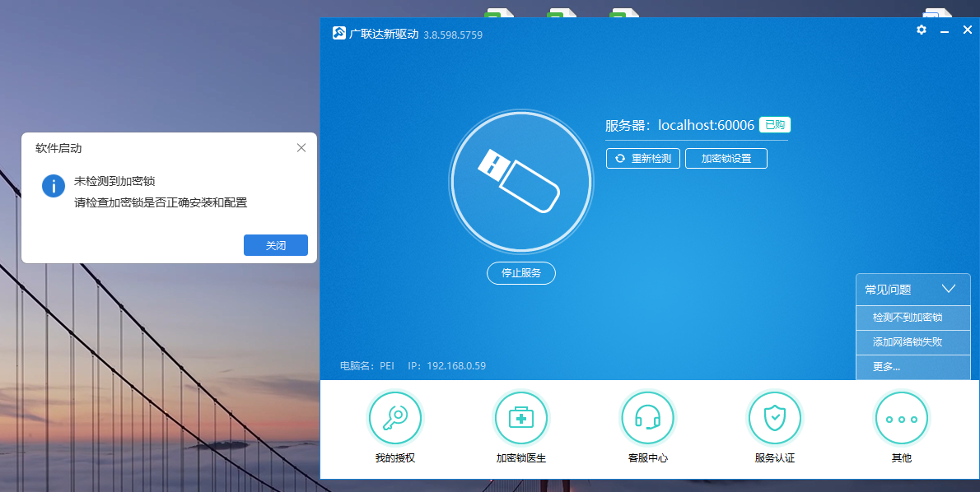Click the 广联达新驱动 logo icon
The height and width of the screenshot is (492, 980).
pyautogui.click(x=338, y=33)
